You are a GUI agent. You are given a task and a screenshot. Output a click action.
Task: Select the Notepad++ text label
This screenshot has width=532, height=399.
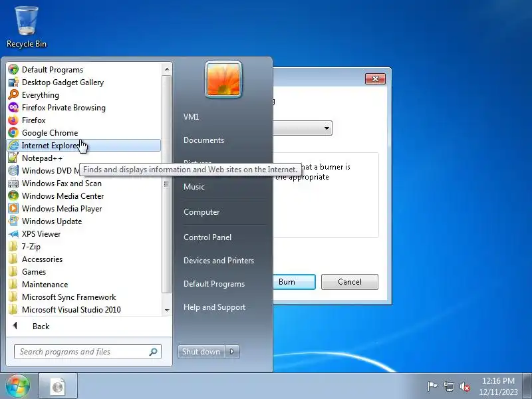click(x=42, y=158)
